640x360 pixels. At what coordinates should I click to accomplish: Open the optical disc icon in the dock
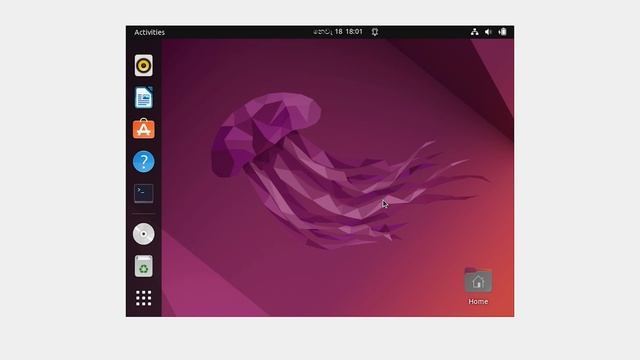coord(144,234)
